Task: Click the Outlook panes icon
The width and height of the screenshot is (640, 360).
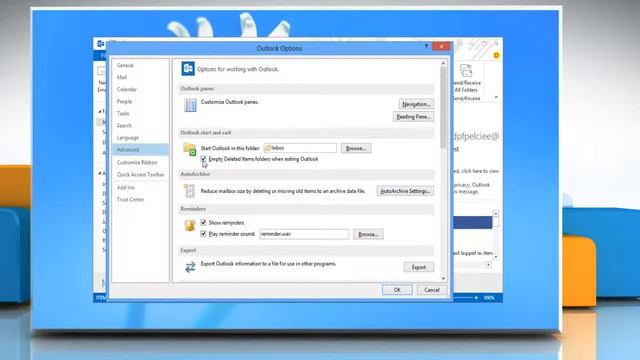Action: tap(190, 105)
